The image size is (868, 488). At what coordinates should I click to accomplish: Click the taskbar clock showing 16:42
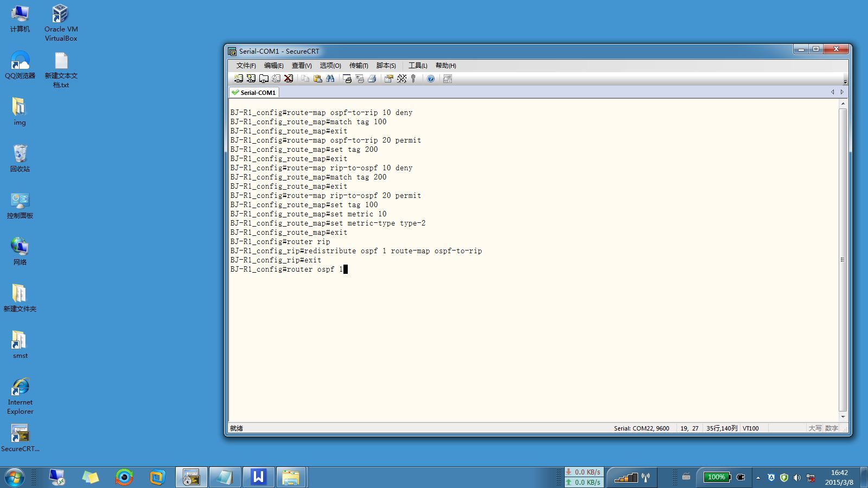(839, 478)
